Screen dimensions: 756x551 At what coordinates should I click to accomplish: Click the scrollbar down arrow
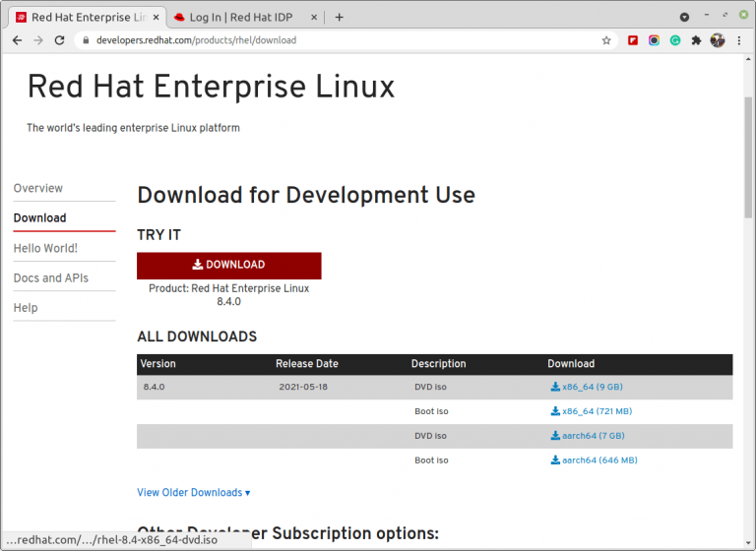coord(748,545)
